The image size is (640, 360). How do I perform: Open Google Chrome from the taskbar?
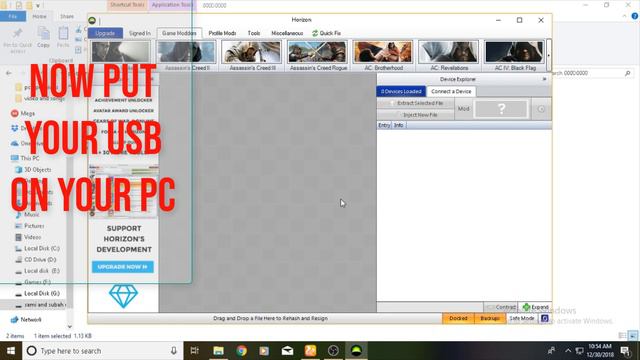click(x=241, y=351)
